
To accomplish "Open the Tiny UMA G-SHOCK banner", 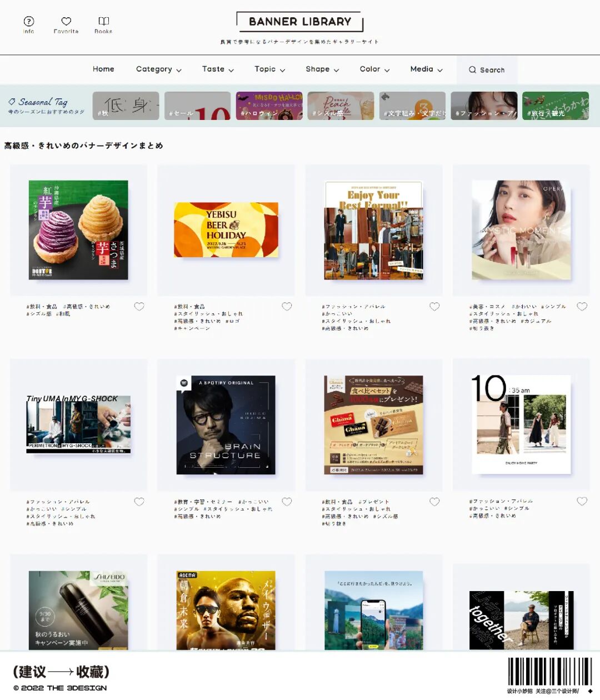I will (78, 424).
